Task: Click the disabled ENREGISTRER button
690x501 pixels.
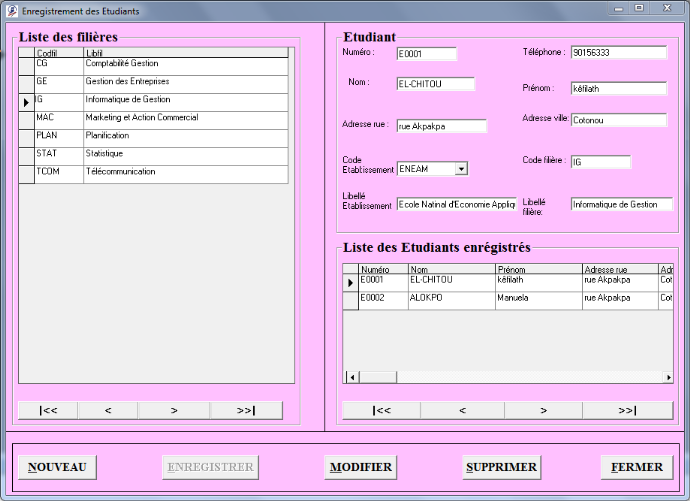Action: point(210,467)
